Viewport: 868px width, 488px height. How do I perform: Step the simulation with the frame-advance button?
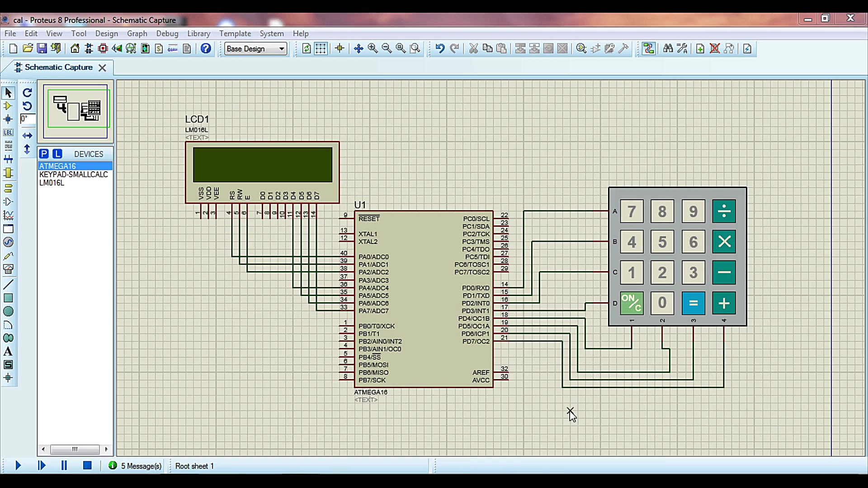click(x=42, y=465)
